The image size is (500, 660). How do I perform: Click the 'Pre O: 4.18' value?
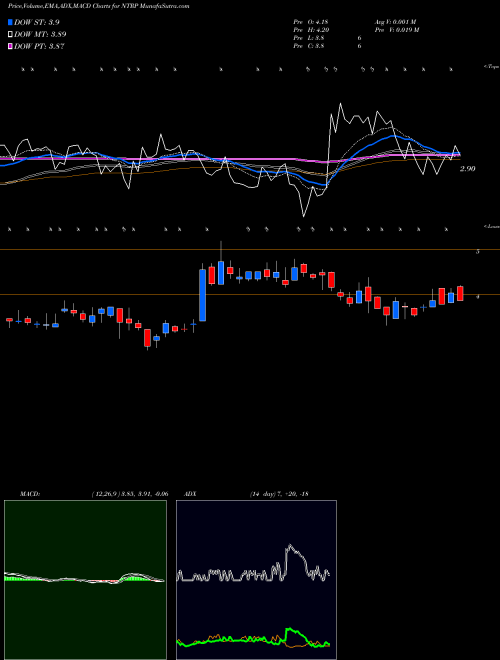(x=311, y=22)
